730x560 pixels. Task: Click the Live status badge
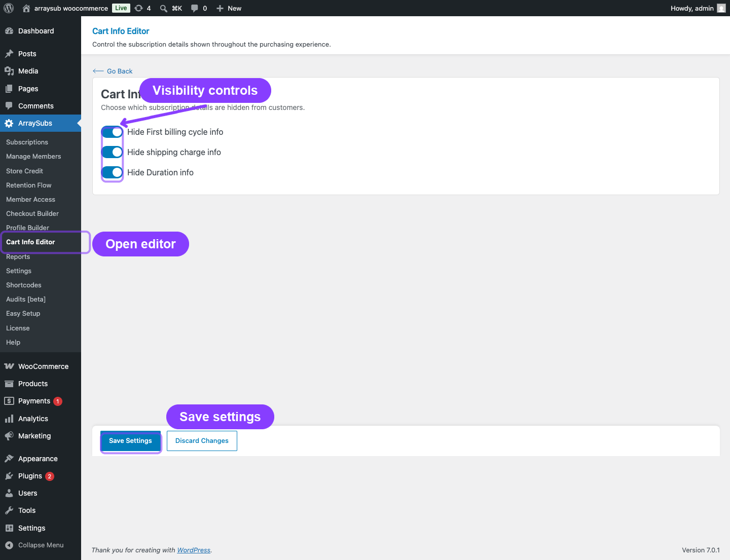coord(121,8)
